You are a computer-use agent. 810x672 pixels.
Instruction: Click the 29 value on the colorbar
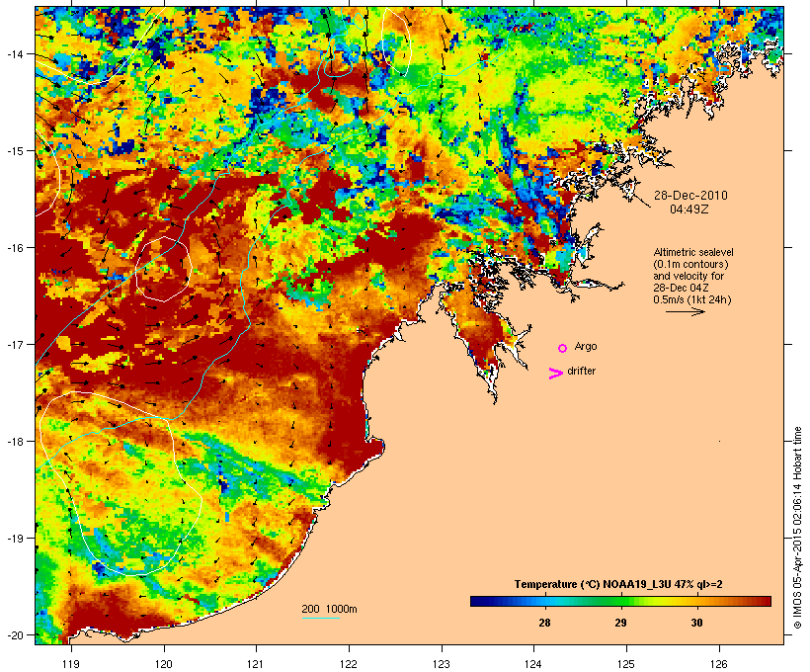[x=620, y=623]
